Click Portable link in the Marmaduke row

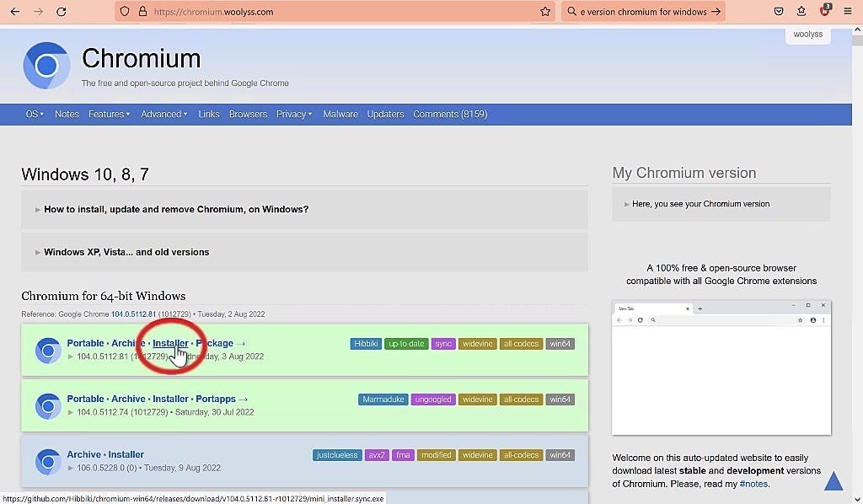(85, 399)
